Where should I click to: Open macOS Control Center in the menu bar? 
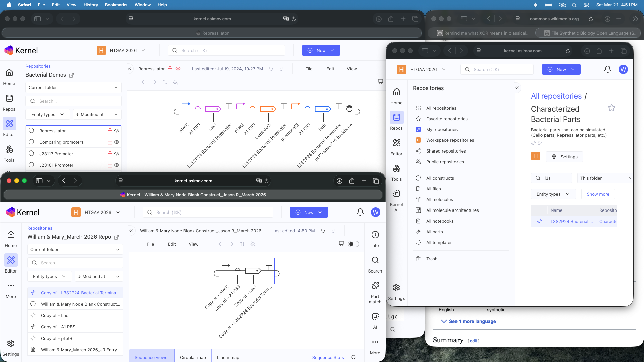pos(586,5)
